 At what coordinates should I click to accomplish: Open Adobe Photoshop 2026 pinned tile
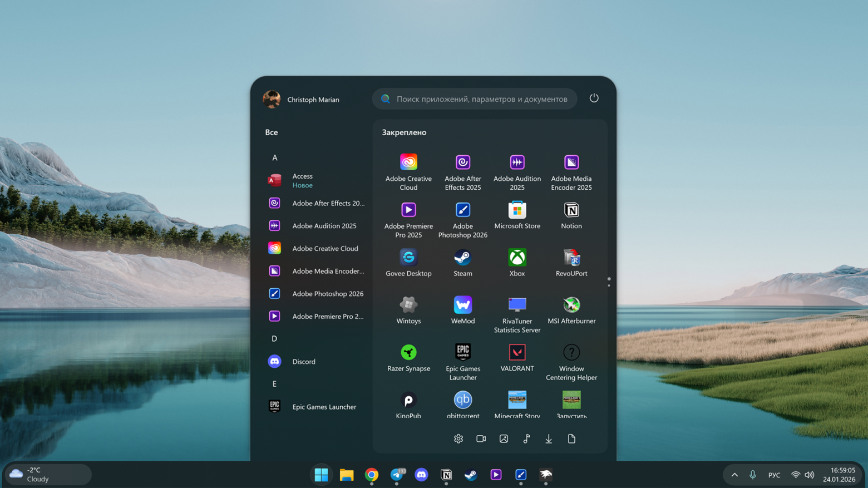[x=462, y=219]
